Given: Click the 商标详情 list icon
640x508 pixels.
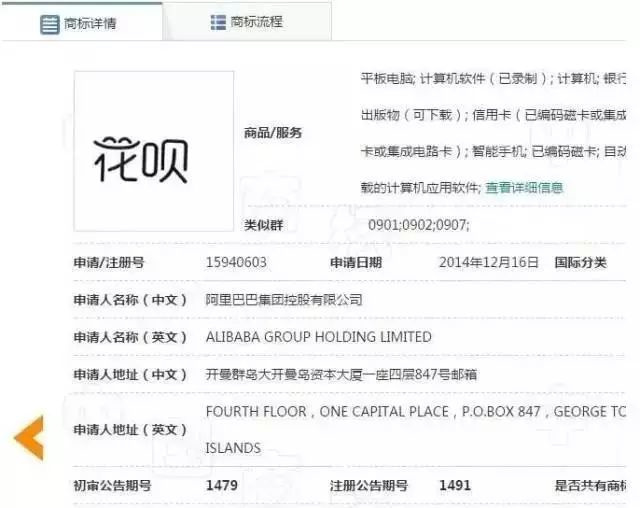Looking at the screenshot, I should click(x=50, y=24).
